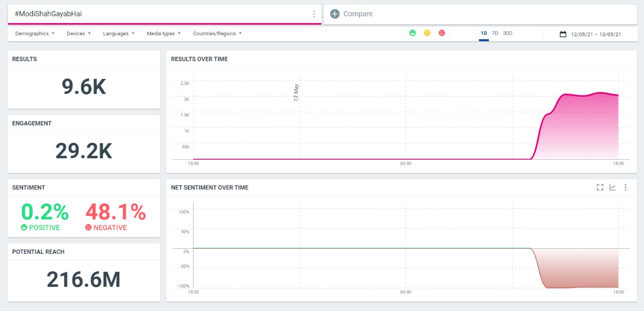
Task: Open the Demographics dropdown
Action: pyautogui.click(x=34, y=34)
